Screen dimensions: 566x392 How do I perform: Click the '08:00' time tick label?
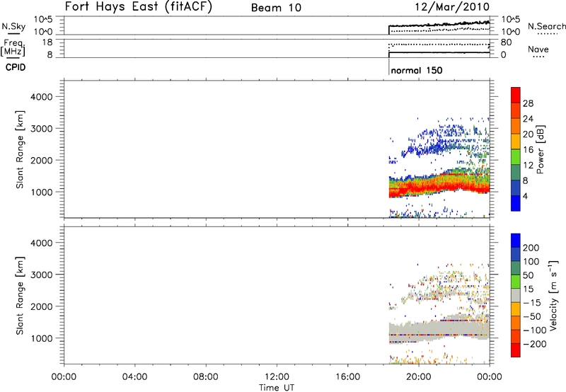coord(205,377)
